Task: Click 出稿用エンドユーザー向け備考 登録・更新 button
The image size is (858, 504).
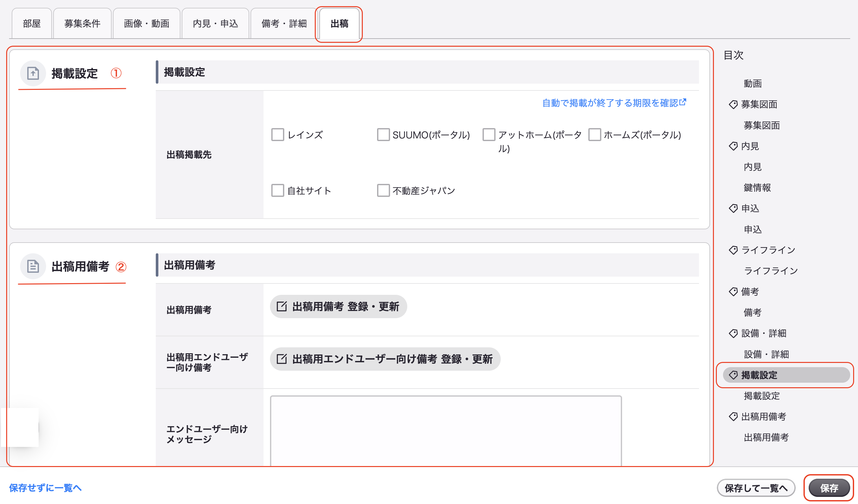Action: click(x=385, y=359)
